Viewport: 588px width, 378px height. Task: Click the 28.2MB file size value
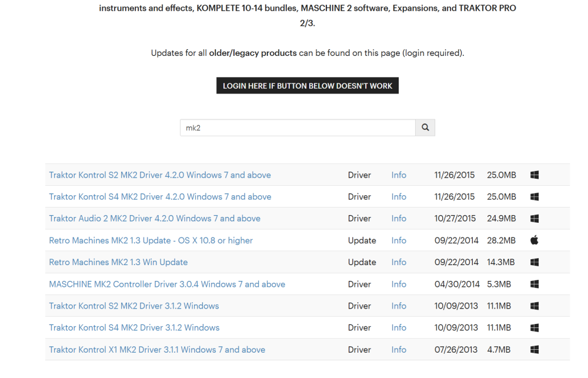[x=501, y=240]
